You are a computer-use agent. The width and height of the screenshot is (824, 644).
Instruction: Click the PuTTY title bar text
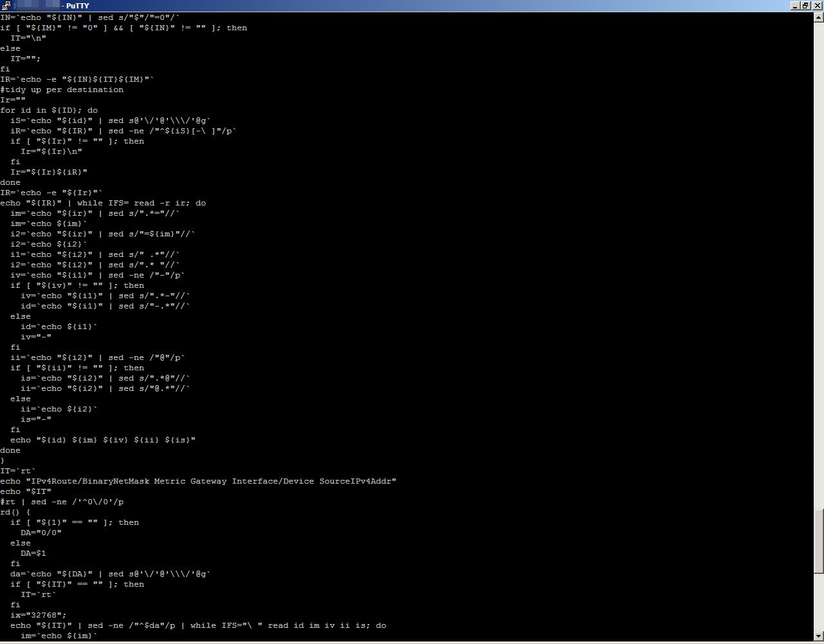tap(77, 6)
